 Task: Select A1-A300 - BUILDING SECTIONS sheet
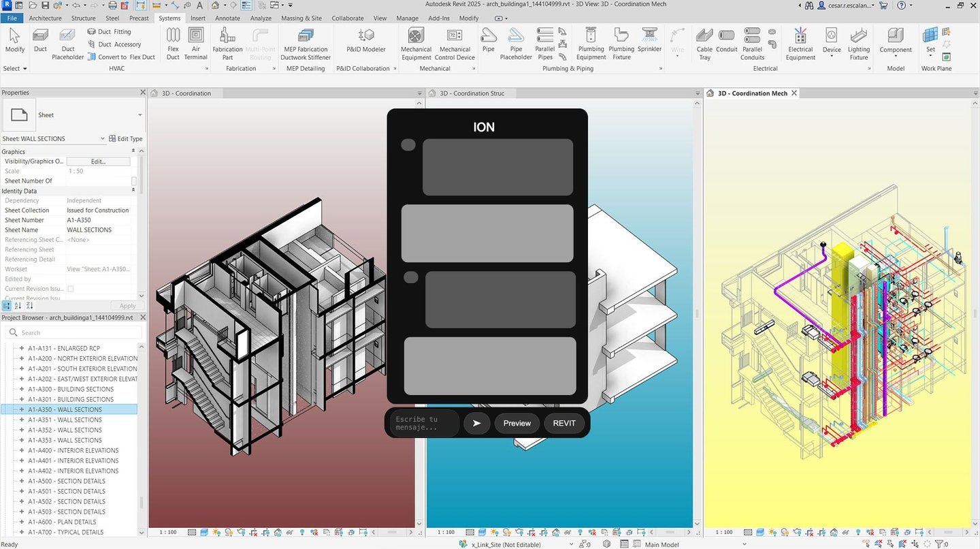click(71, 389)
